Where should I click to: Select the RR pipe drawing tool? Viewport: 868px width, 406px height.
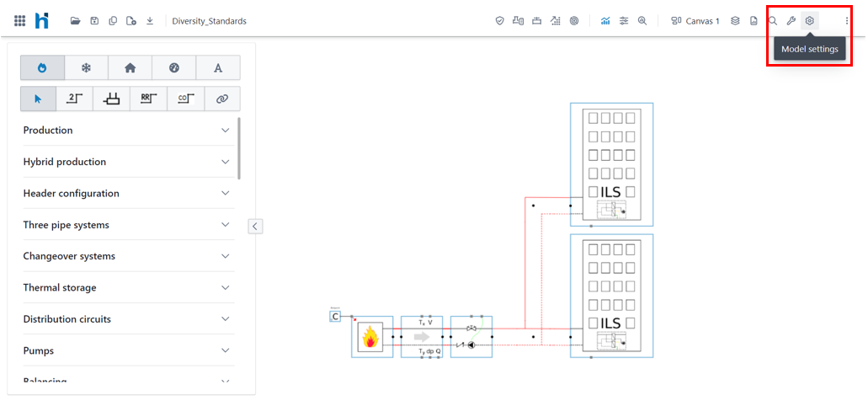[148, 99]
